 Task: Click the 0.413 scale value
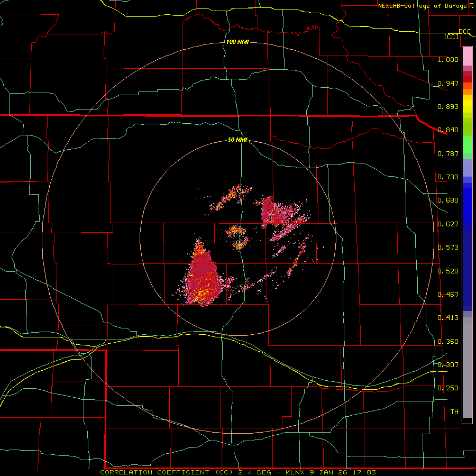448,318
